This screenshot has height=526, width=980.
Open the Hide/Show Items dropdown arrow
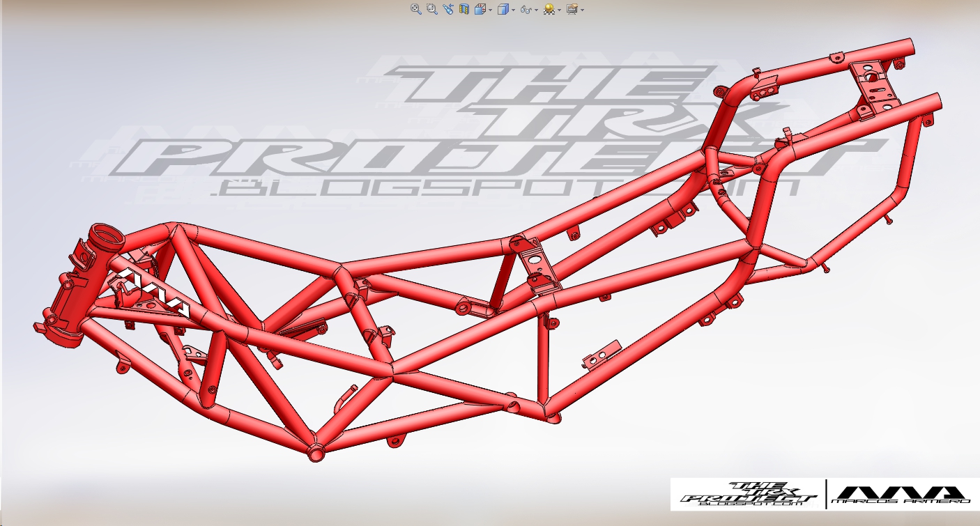coord(537,10)
